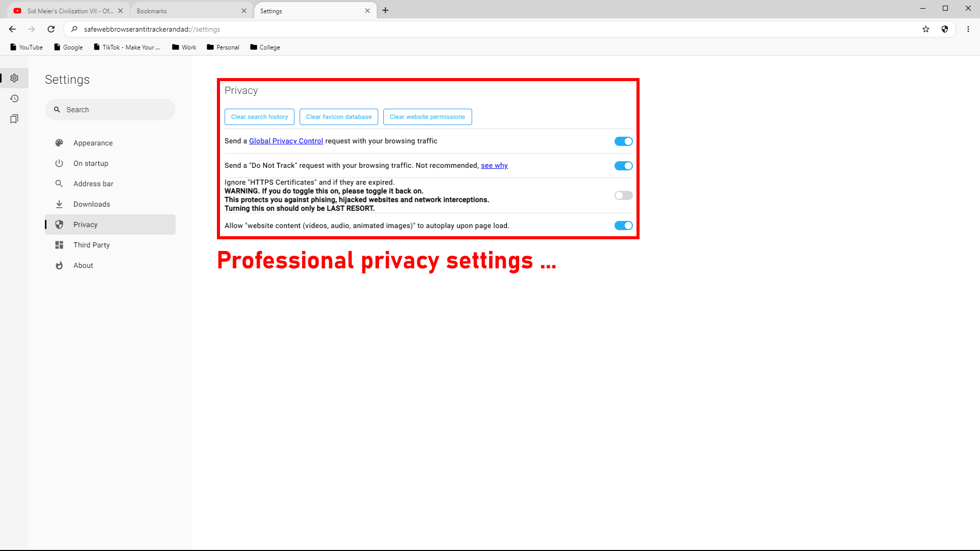Open the Personal bookmarks folder

[x=223, y=47]
